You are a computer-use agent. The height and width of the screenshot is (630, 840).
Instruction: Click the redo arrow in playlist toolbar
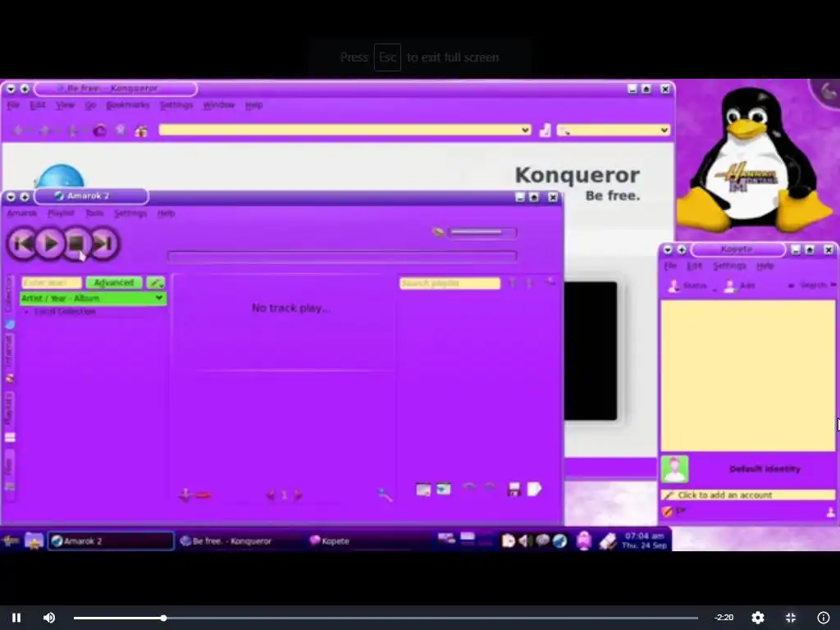(490, 488)
